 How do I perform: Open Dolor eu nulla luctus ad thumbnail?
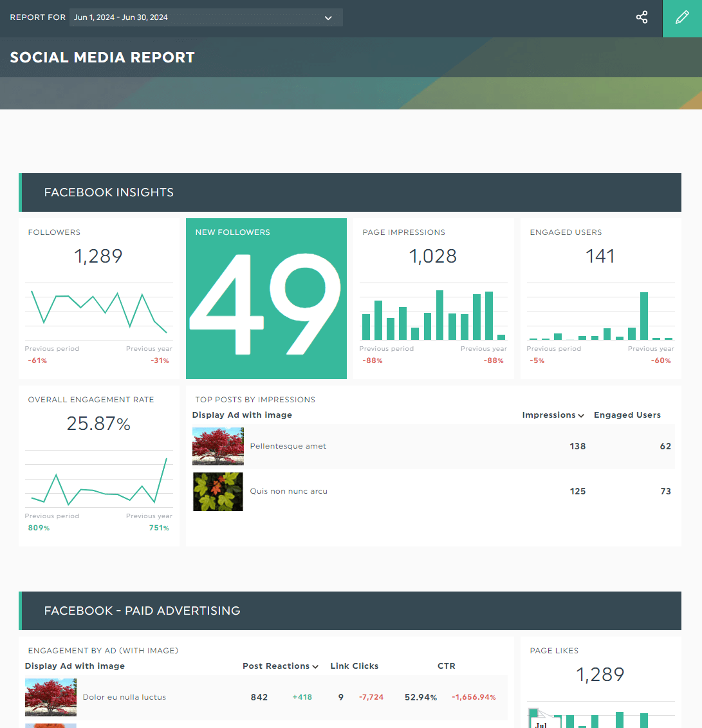[x=51, y=697]
